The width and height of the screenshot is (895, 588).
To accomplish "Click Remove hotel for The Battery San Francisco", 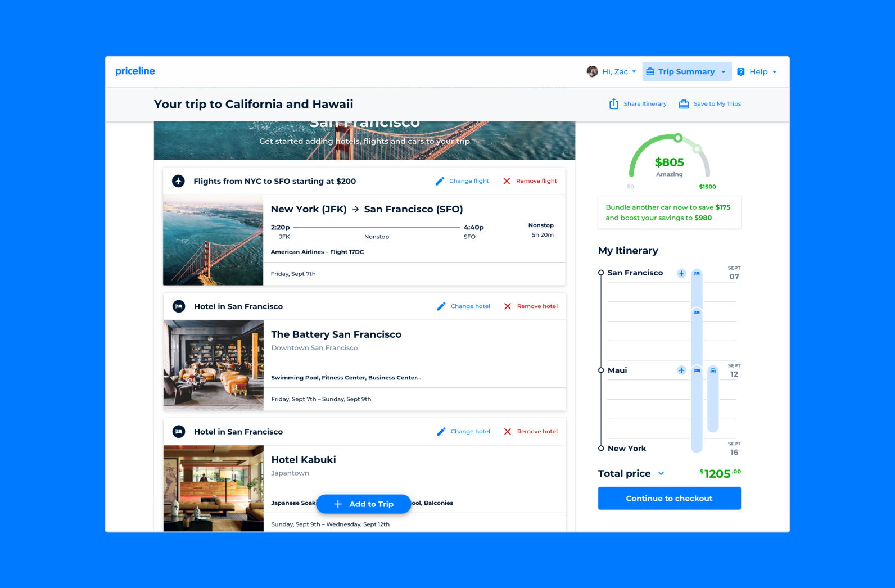I will pyautogui.click(x=537, y=306).
